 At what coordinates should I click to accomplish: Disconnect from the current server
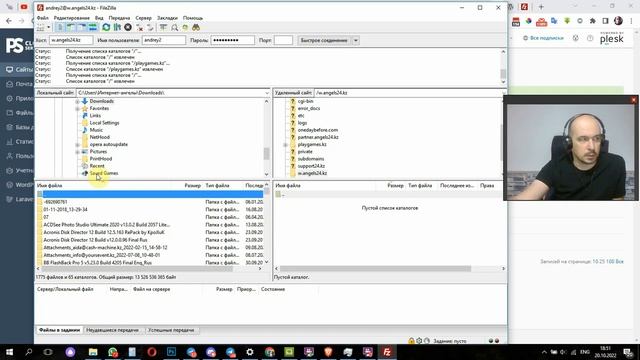coord(140,27)
